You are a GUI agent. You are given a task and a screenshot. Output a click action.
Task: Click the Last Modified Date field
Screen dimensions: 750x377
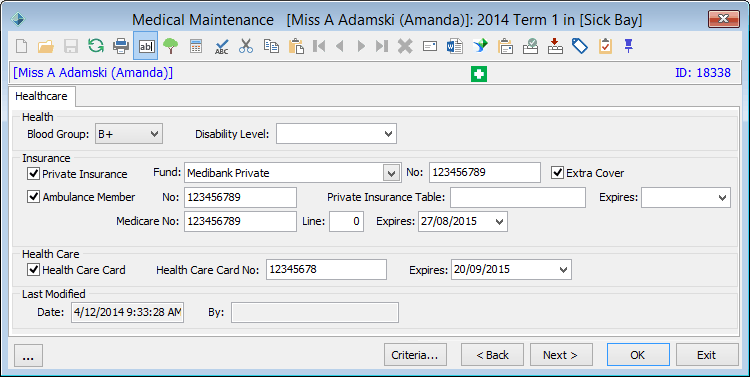point(127,312)
